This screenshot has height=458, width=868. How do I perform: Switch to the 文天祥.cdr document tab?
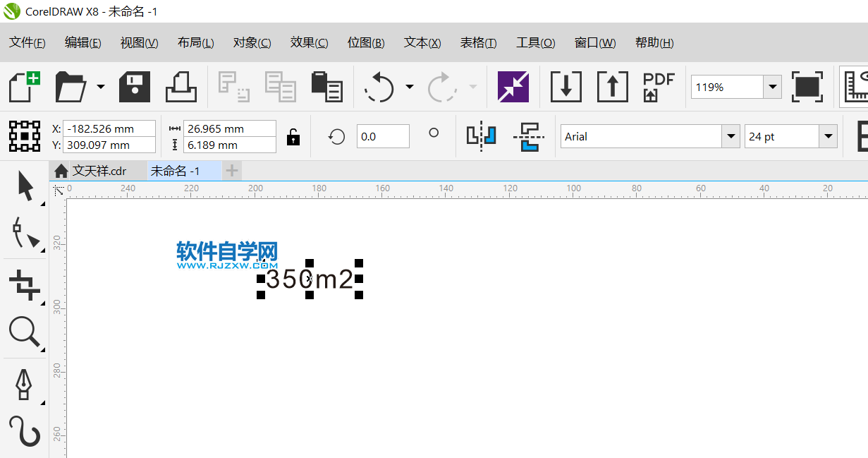99,170
